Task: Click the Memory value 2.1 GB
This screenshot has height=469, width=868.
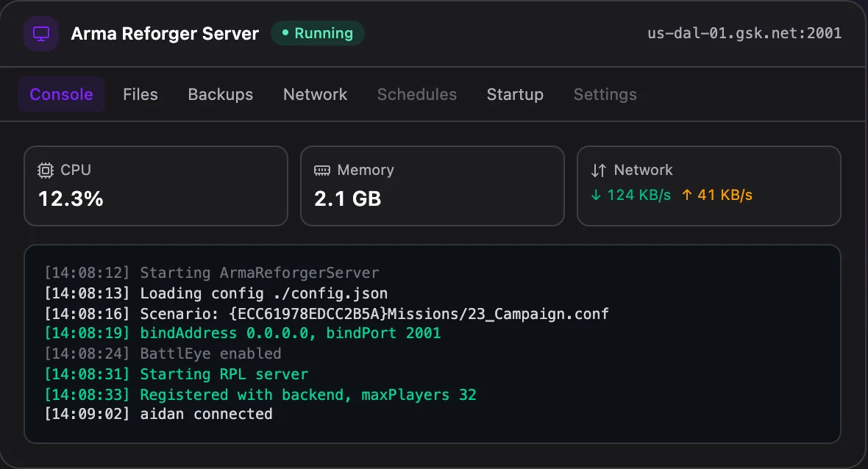Action: (x=348, y=198)
